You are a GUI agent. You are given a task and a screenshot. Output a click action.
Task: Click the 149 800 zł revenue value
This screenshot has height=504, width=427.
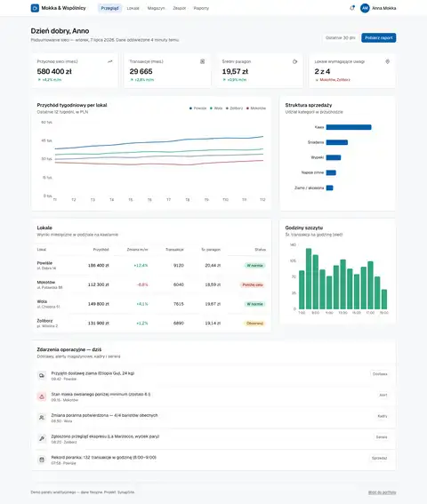[99, 304]
